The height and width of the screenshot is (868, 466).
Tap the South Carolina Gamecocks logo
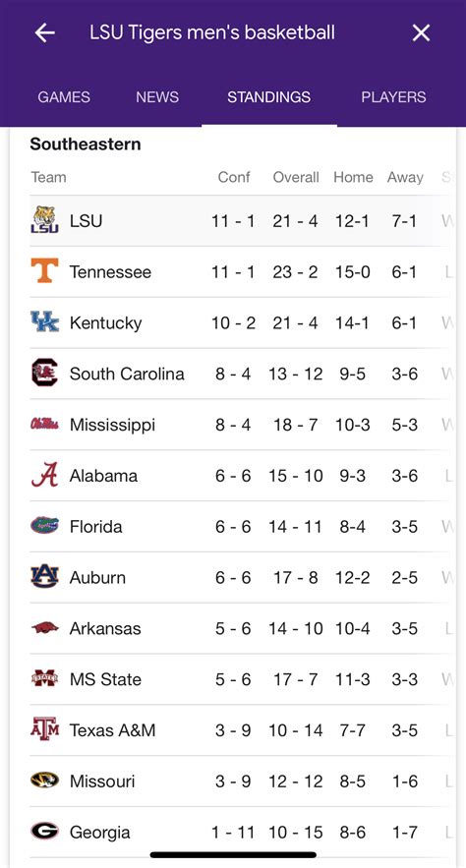pyautogui.click(x=45, y=374)
